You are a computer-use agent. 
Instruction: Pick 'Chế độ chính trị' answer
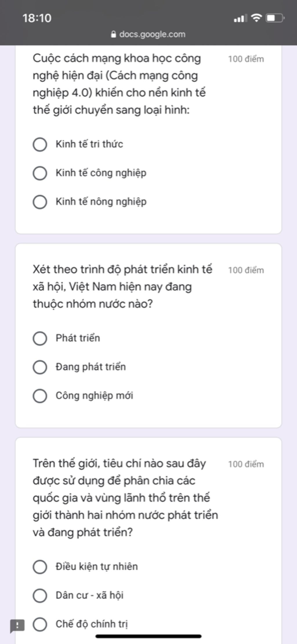point(40,624)
